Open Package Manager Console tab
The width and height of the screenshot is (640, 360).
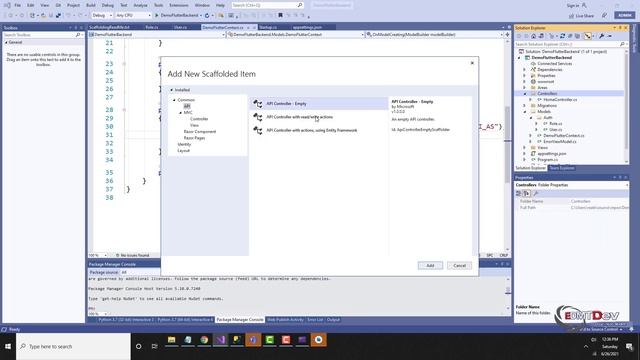(240, 320)
